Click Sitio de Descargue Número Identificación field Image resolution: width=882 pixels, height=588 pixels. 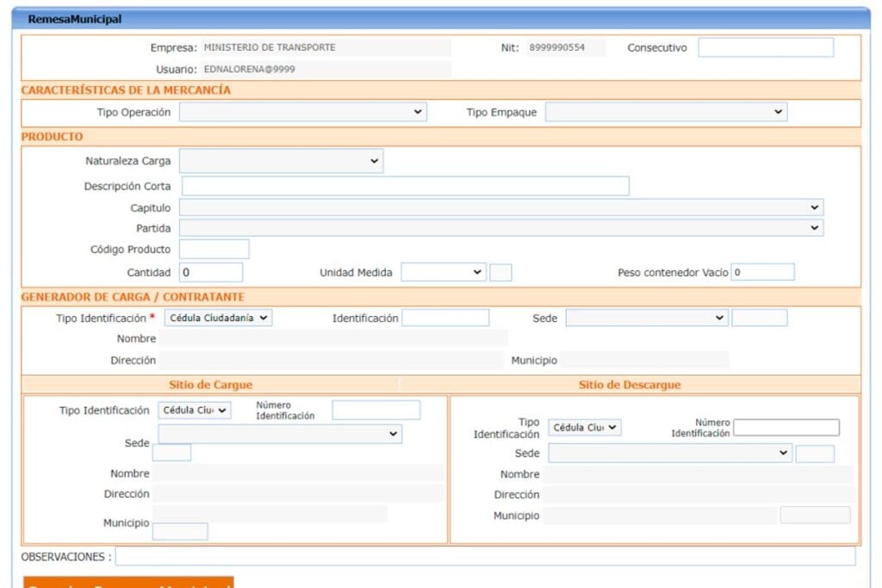(x=786, y=428)
